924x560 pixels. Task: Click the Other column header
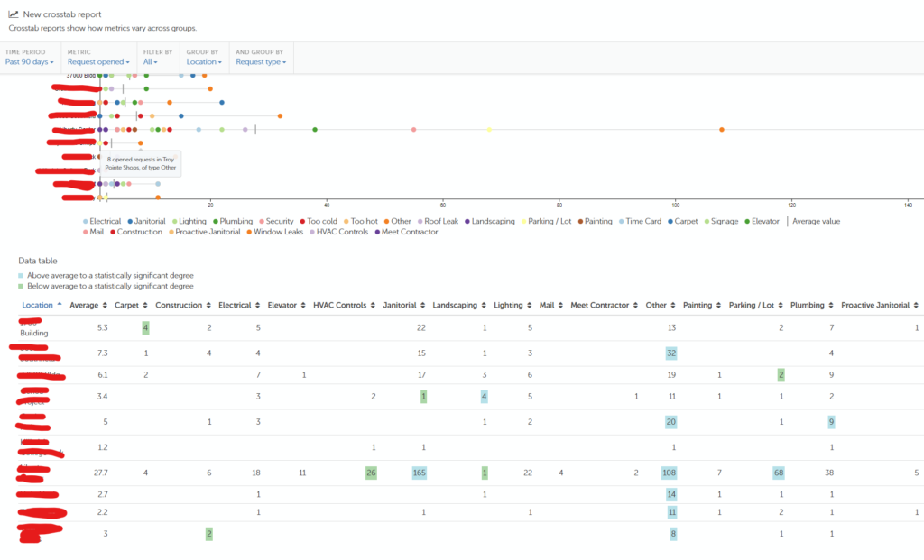656,305
